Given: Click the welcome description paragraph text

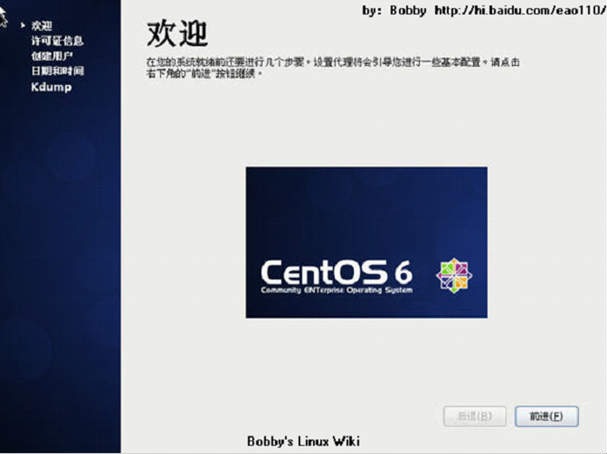Looking at the screenshot, I should pos(333,67).
